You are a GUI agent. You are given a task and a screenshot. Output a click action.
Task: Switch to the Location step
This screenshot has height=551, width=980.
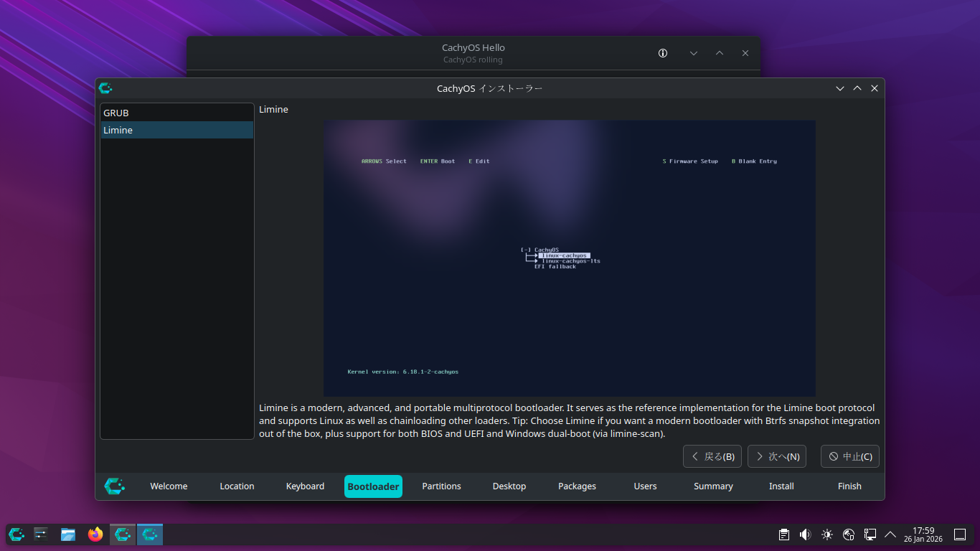[x=237, y=486]
